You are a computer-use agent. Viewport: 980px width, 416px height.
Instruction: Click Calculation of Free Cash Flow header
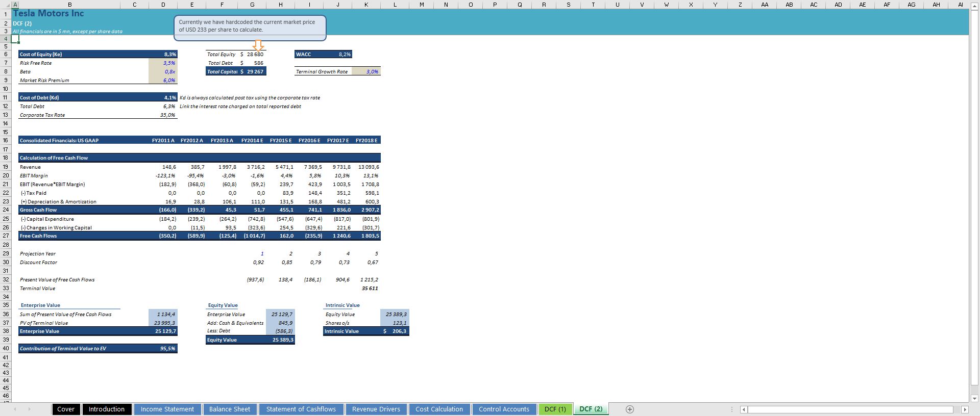point(199,158)
